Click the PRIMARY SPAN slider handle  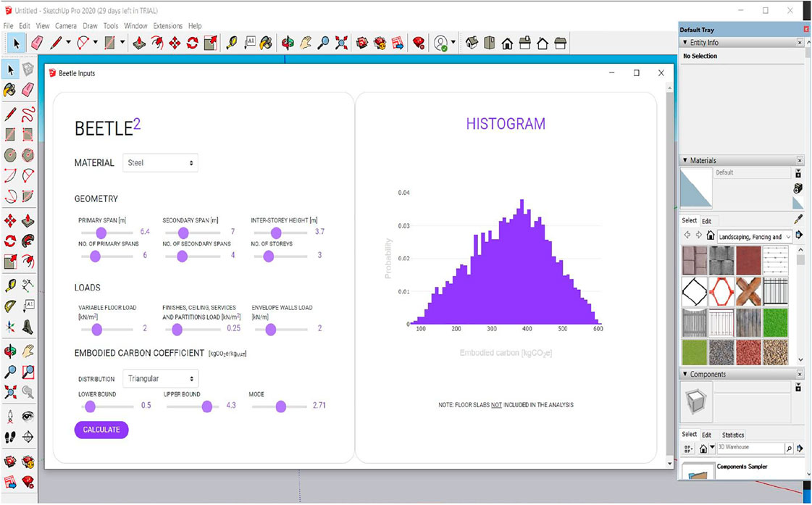(101, 233)
